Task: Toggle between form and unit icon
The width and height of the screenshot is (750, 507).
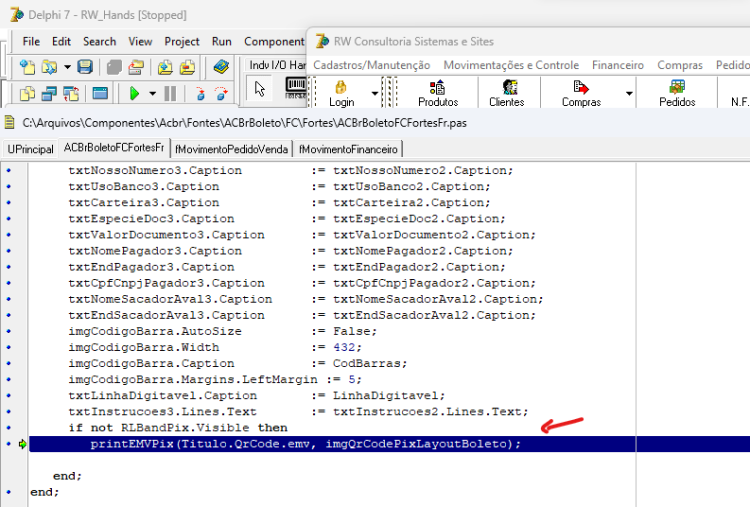Action: tap(71, 93)
